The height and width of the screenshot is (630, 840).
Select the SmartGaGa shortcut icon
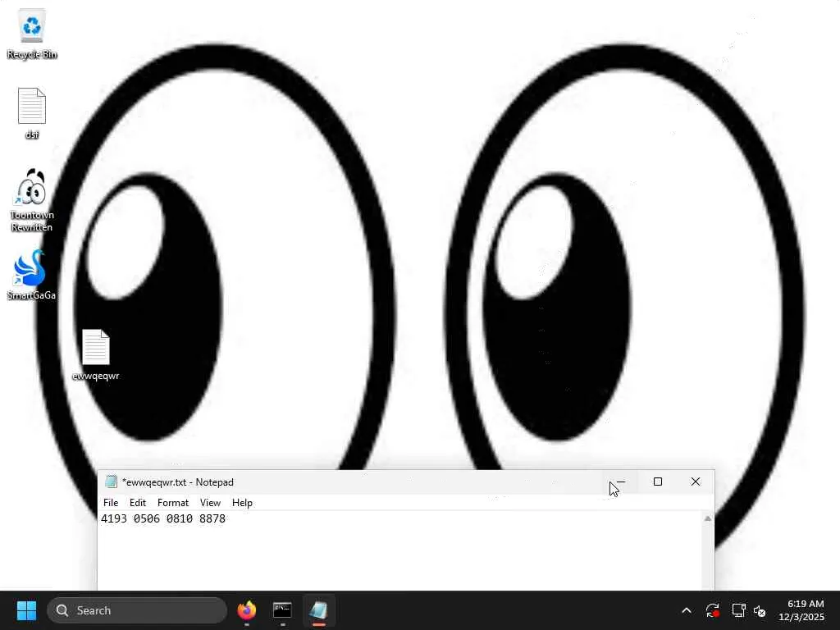[x=32, y=274]
